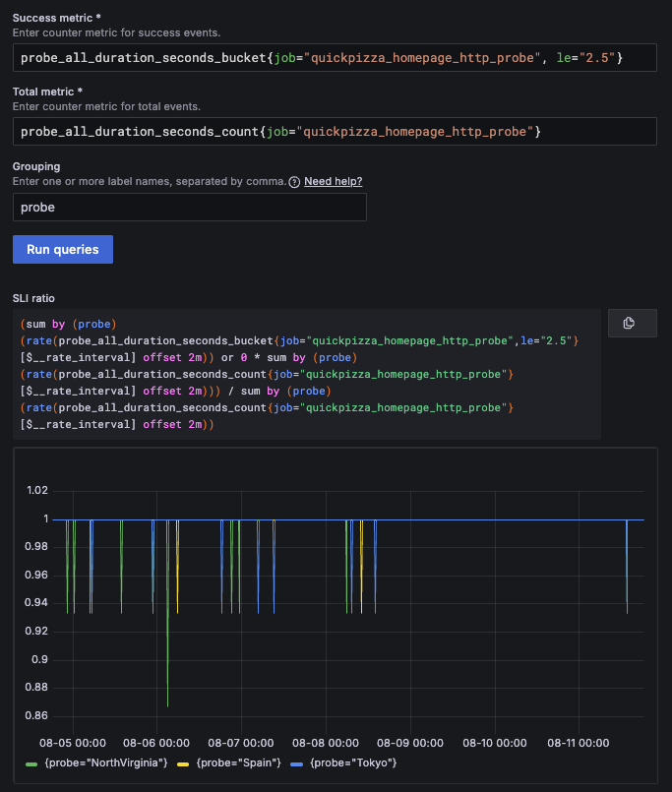Select the Success metric input field
The image size is (672, 792).
[335, 57]
